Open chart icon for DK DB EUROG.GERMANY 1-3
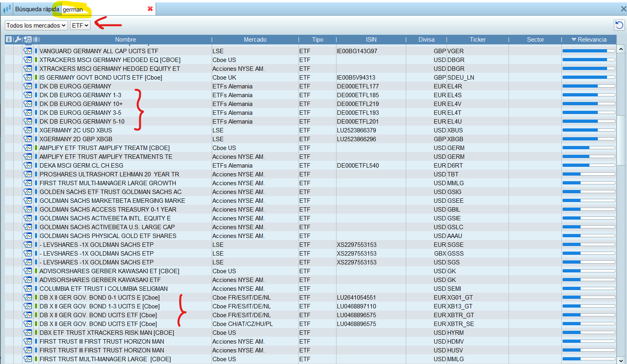The image size is (627, 364). pyautogui.click(x=28, y=95)
